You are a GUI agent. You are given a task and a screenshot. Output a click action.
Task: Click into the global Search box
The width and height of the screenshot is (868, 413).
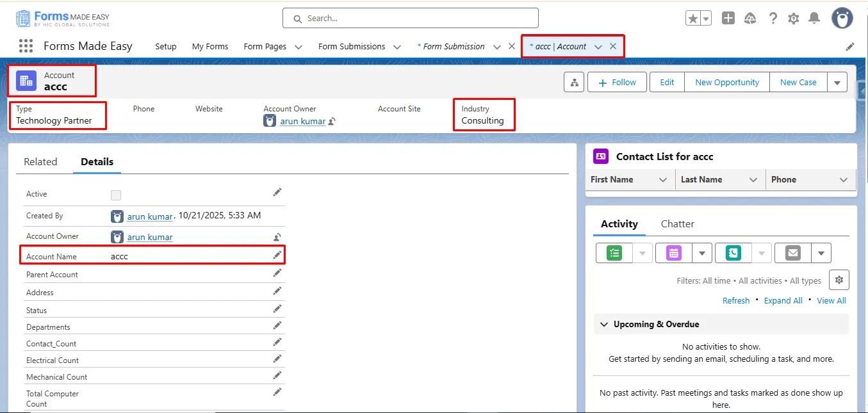(x=411, y=18)
